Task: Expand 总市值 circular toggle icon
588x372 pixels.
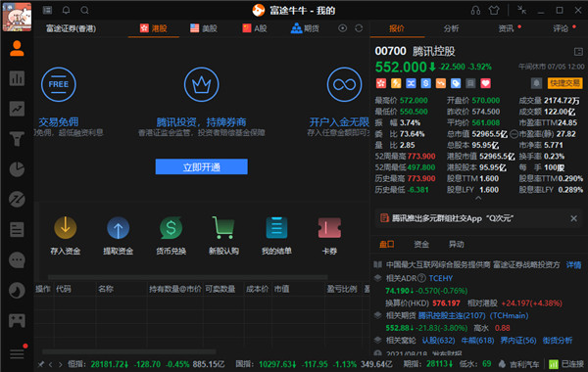Action: [514, 134]
